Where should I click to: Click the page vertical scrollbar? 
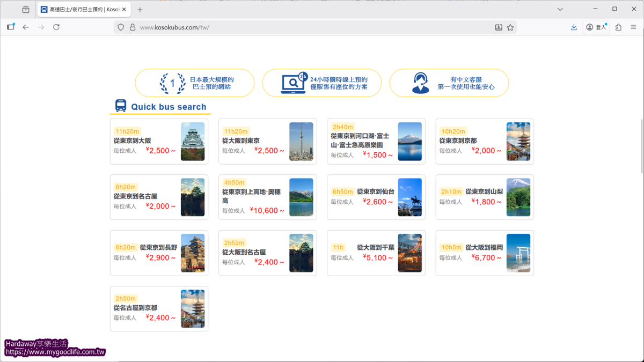642,145
